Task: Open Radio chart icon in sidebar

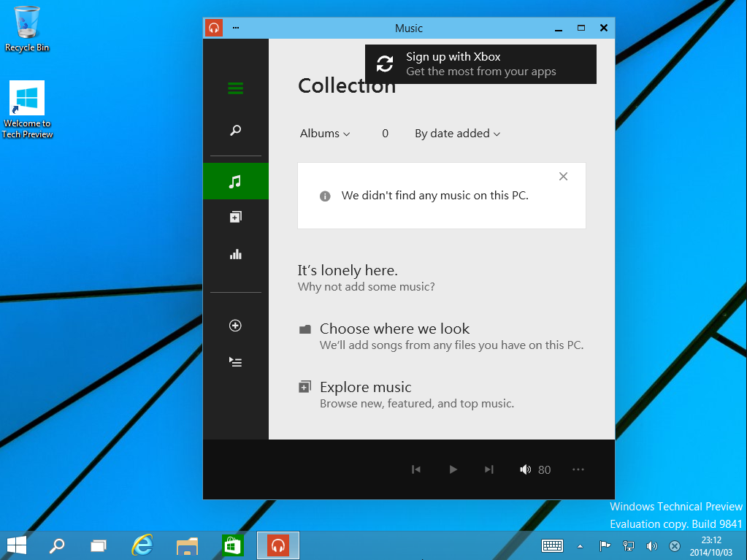Action: tap(235, 254)
